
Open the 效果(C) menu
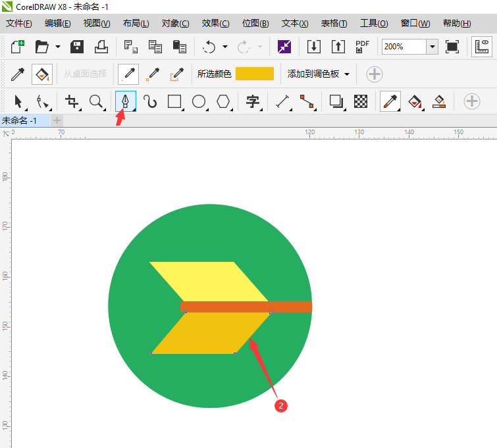click(x=215, y=24)
